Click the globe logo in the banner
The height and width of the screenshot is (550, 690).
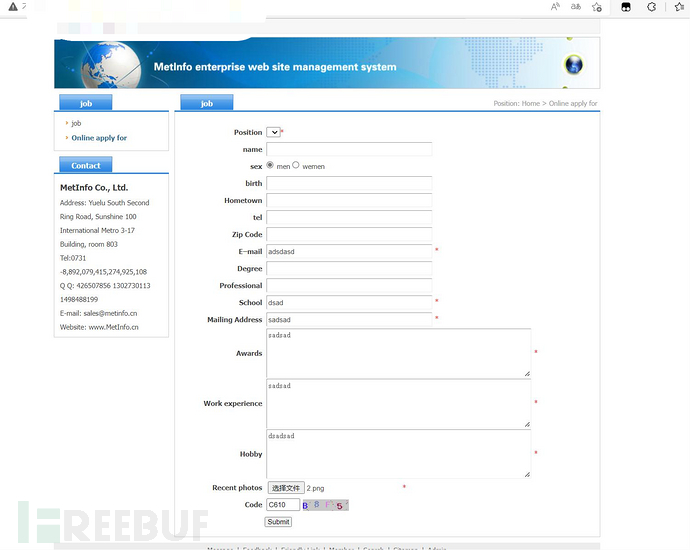pyautogui.click(x=111, y=65)
